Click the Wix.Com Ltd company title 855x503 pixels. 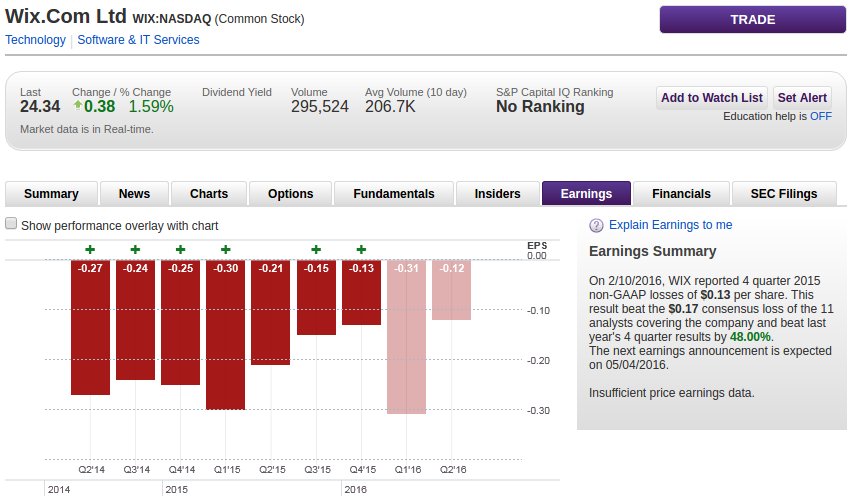click(x=66, y=16)
